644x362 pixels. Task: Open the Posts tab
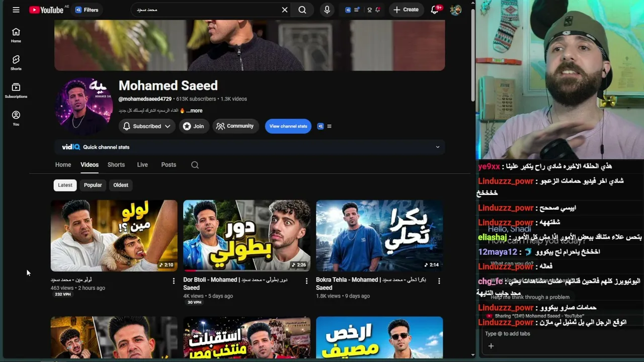coord(169,165)
